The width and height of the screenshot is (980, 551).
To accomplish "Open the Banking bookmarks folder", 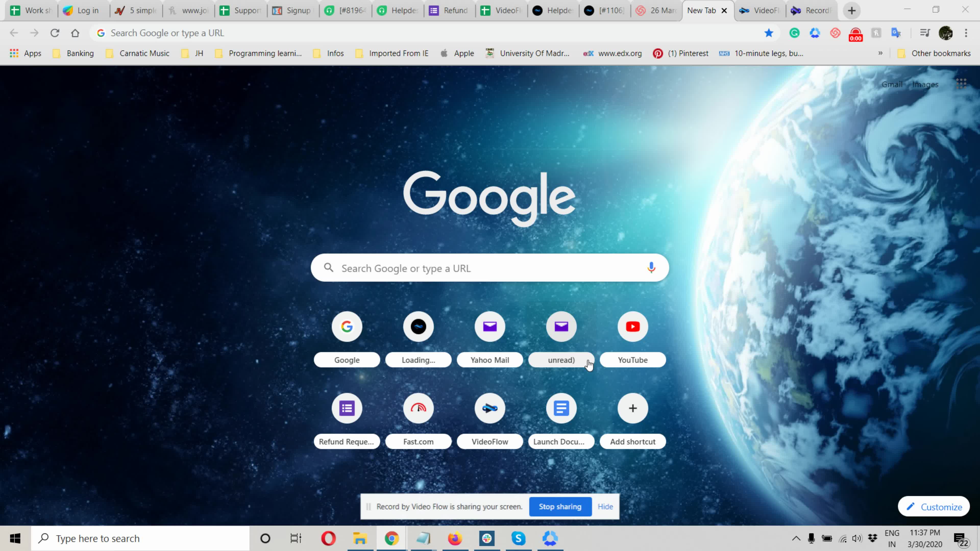I will click(73, 53).
